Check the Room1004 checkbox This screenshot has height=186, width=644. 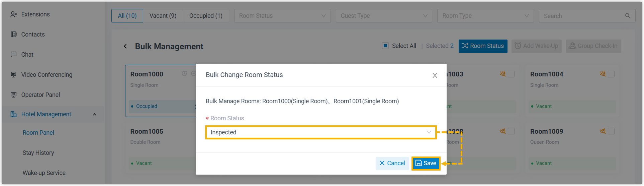click(611, 74)
